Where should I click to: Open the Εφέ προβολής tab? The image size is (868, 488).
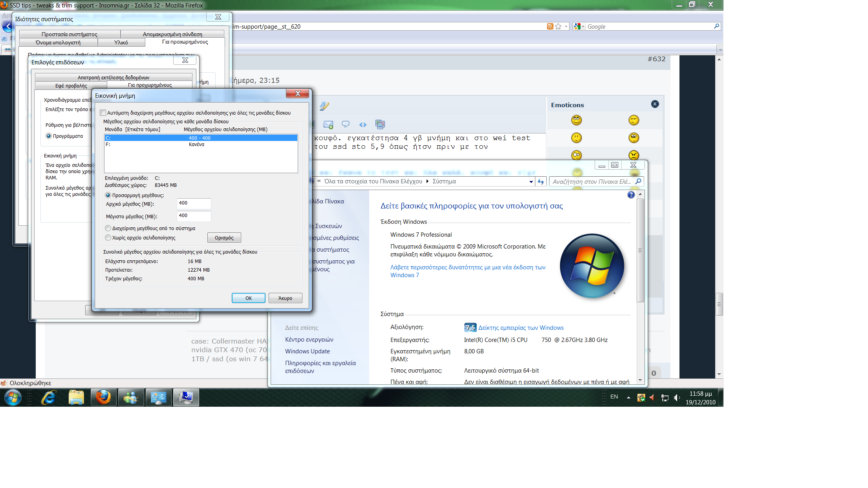pos(71,86)
